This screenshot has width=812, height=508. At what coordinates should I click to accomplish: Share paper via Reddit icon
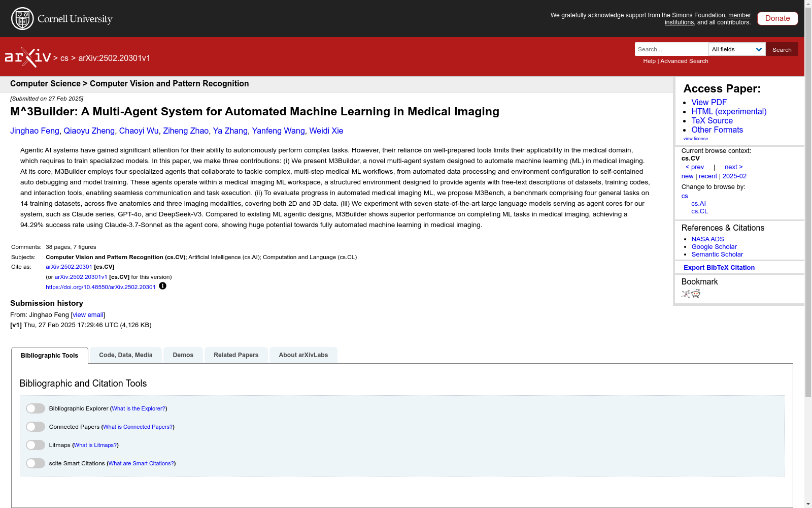(x=696, y=294)
